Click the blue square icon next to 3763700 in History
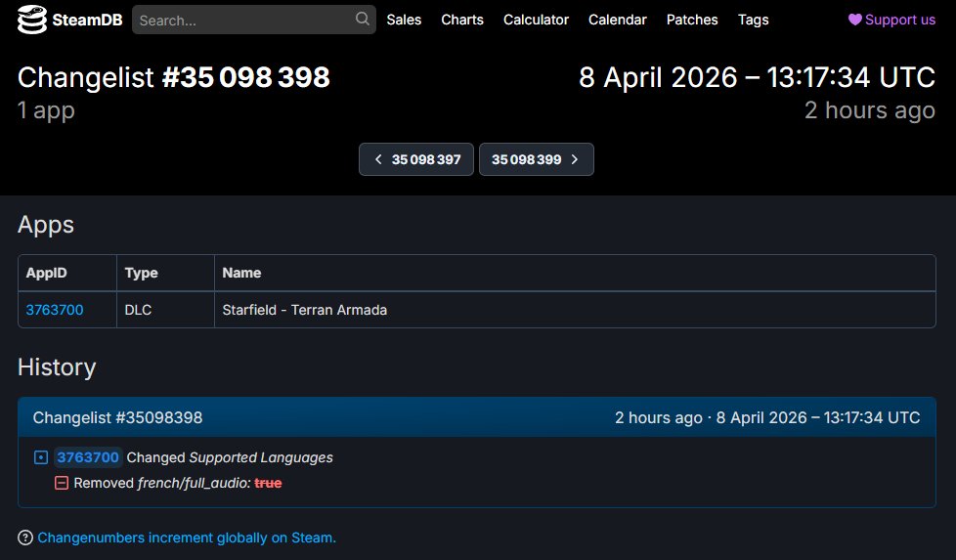This screenshot has height=560, width=956. click(x=41, y=457)
